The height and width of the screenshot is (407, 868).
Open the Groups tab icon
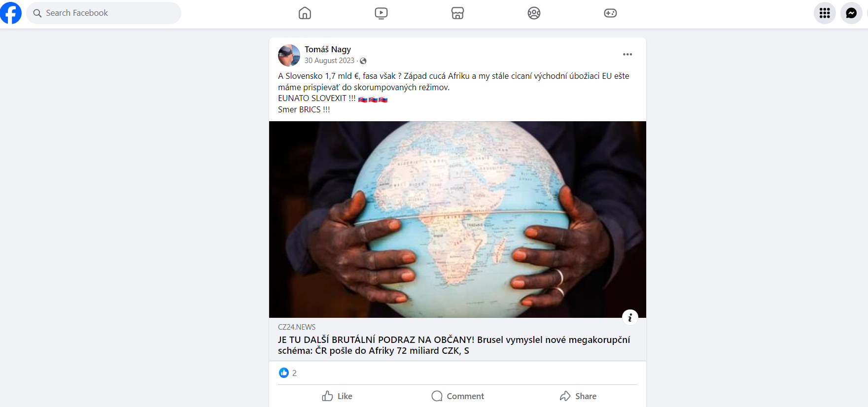[534, 13]
